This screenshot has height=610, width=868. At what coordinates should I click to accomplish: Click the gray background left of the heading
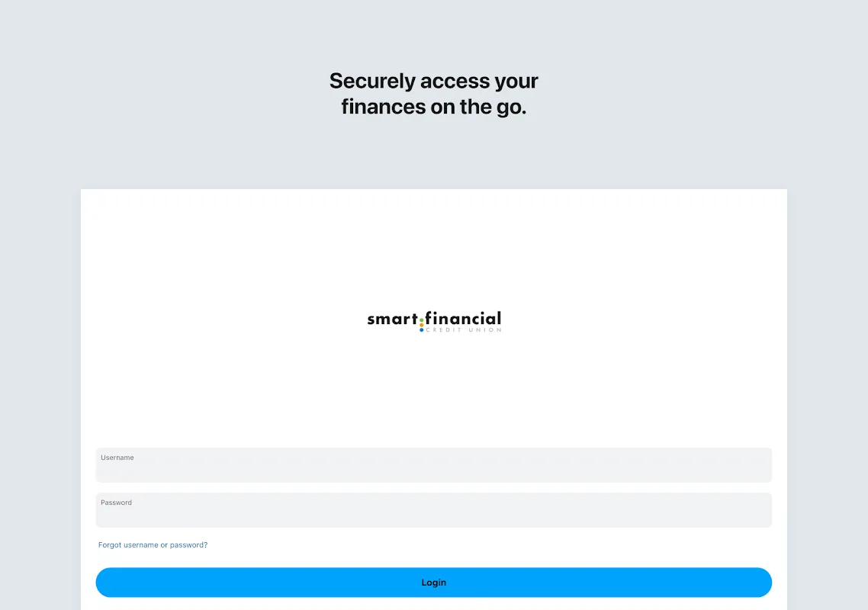pyautogui.click(x=153, y=91)
